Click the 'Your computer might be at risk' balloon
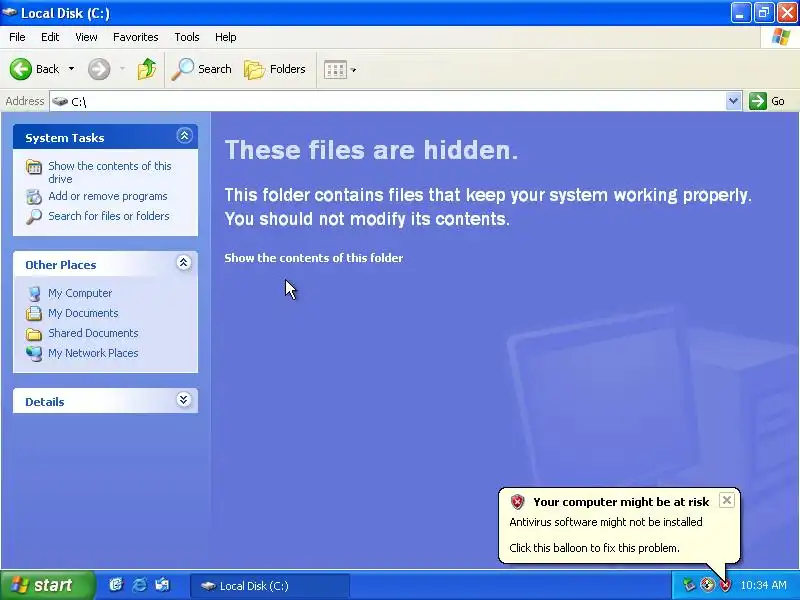The height and width of the screenshot is (600, 800). pos(619,526)
